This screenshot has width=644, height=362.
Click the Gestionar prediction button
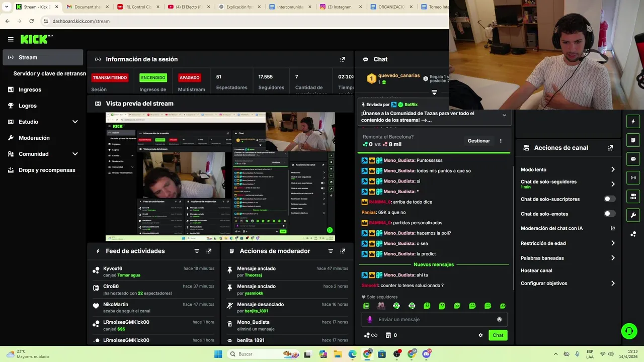(478, 141)
